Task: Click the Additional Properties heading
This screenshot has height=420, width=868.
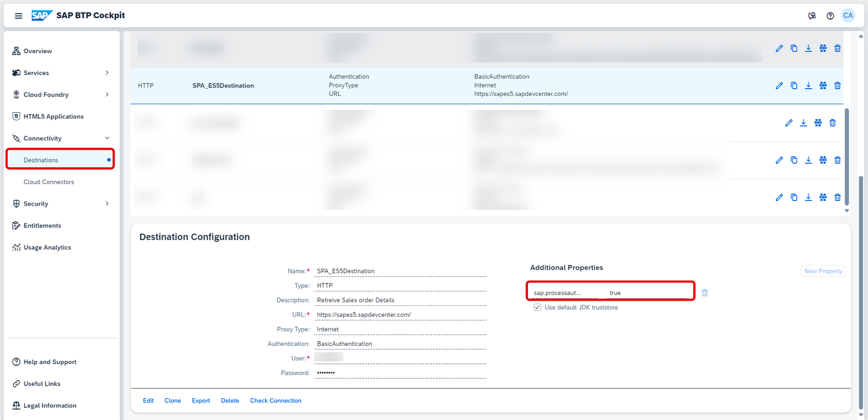Action: click(x=567, y=267)
